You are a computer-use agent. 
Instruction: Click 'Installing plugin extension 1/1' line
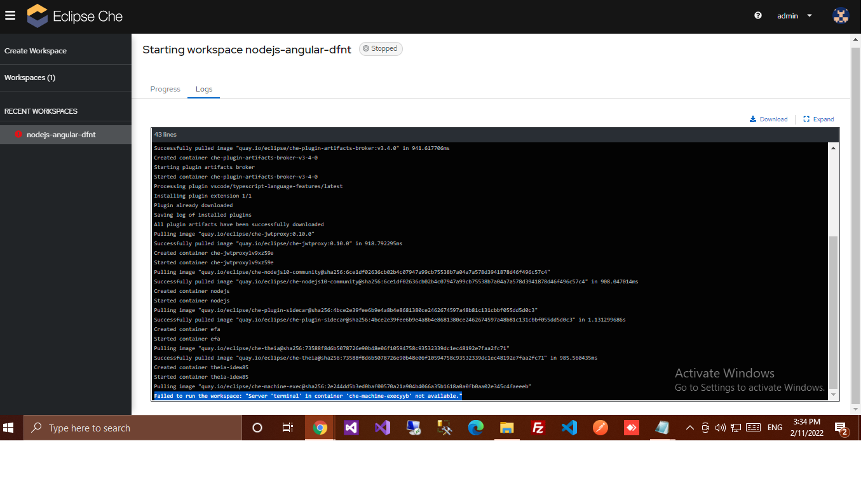(x=203, y=196)
